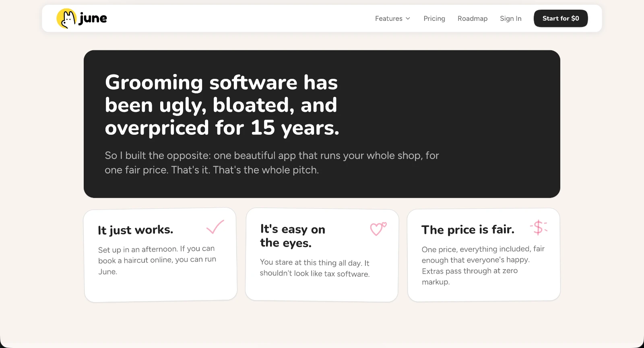Click the pink hearts icon

(378, 229)
